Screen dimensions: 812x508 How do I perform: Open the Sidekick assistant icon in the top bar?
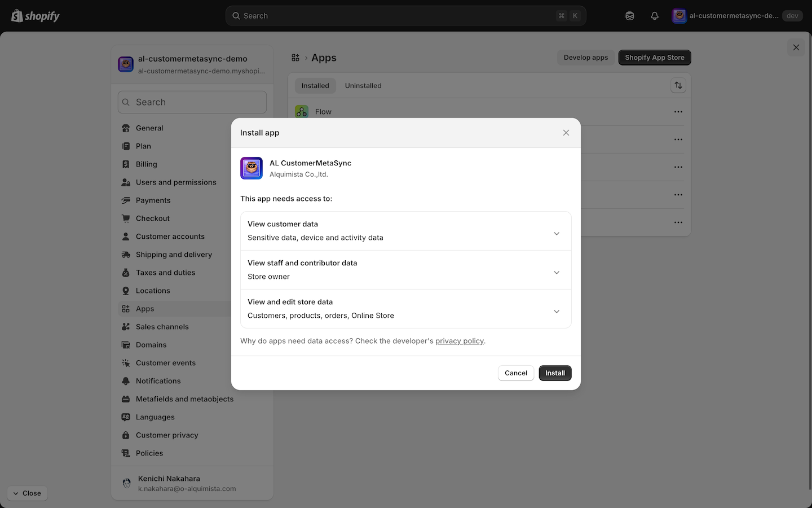[630, 16]
